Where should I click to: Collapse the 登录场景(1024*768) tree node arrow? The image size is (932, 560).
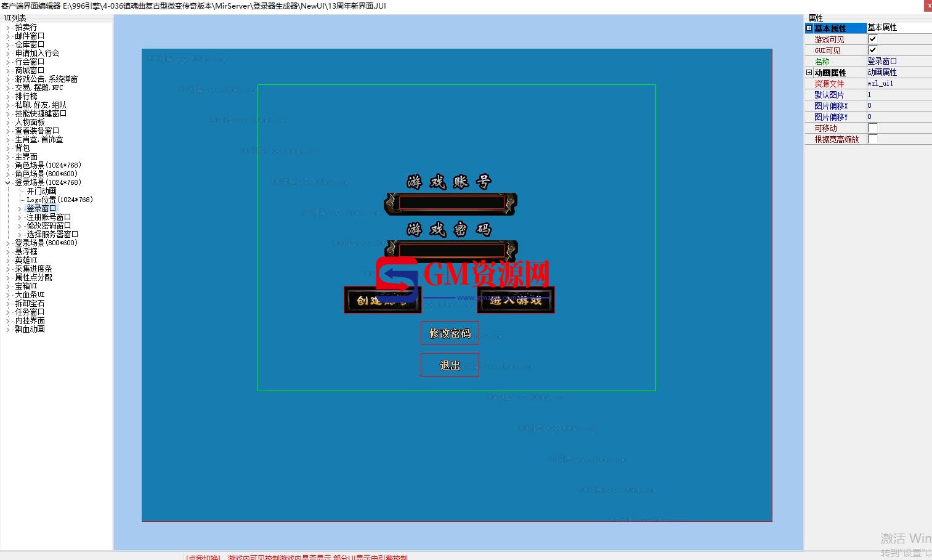(x=7, y=182)
